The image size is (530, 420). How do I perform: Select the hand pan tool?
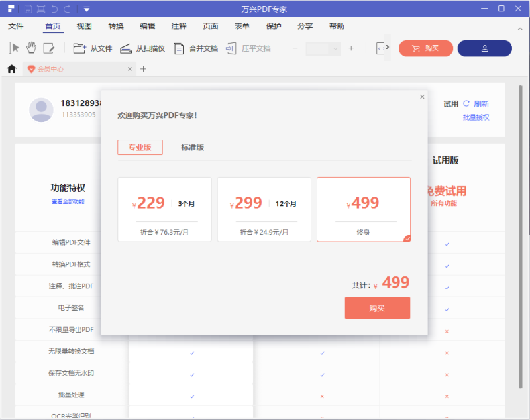click(30, 46)
